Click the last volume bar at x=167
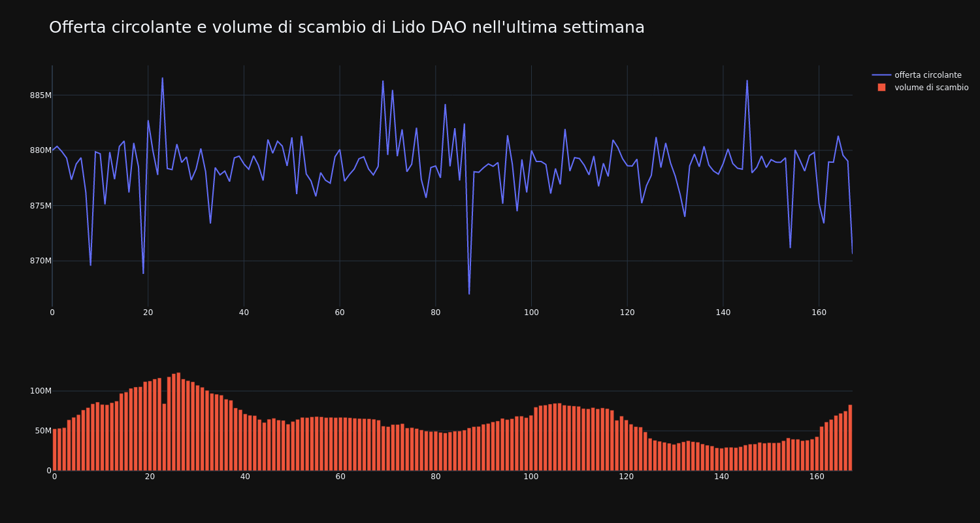This screenshot has width=980, height=523. tap(850, 437)
